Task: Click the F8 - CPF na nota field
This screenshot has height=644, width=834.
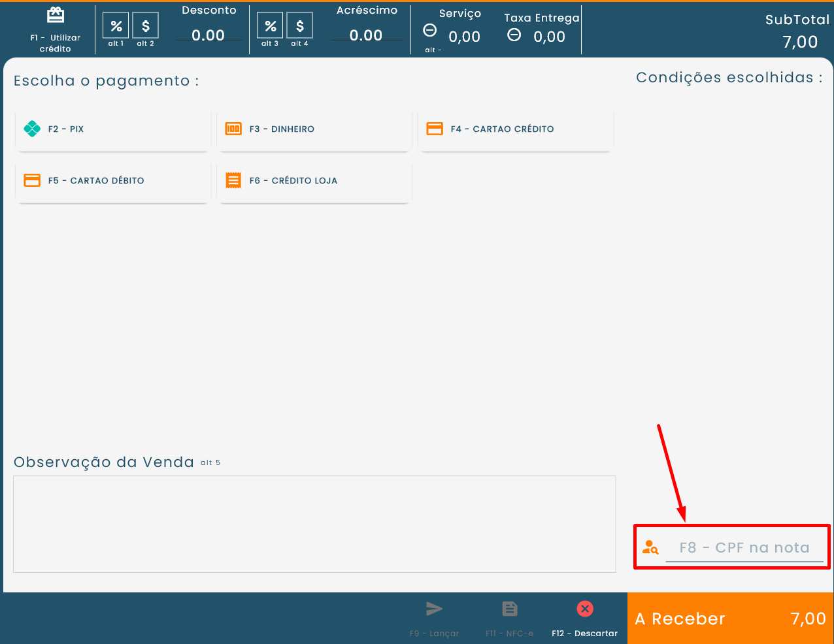Action: [x=744, y=548]
